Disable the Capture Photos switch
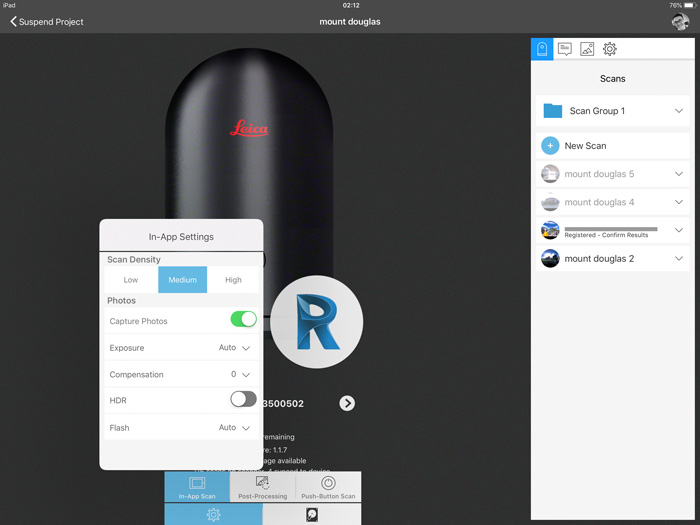Viewport: 700px width, 525px height. [x=243, y=320]
